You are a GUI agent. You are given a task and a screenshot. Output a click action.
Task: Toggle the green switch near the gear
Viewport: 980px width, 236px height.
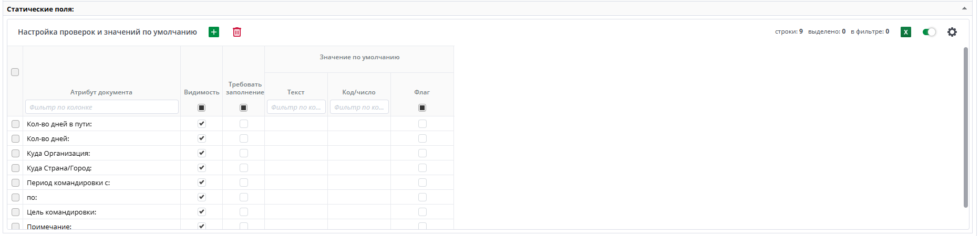(929, 32)
